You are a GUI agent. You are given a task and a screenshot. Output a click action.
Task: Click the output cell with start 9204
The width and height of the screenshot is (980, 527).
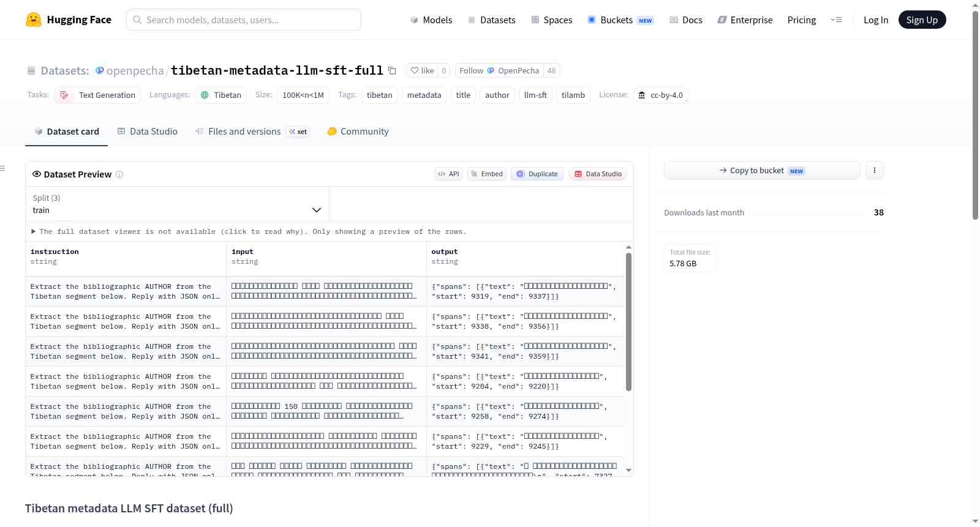pyautogui.click(x=525, y=381)
